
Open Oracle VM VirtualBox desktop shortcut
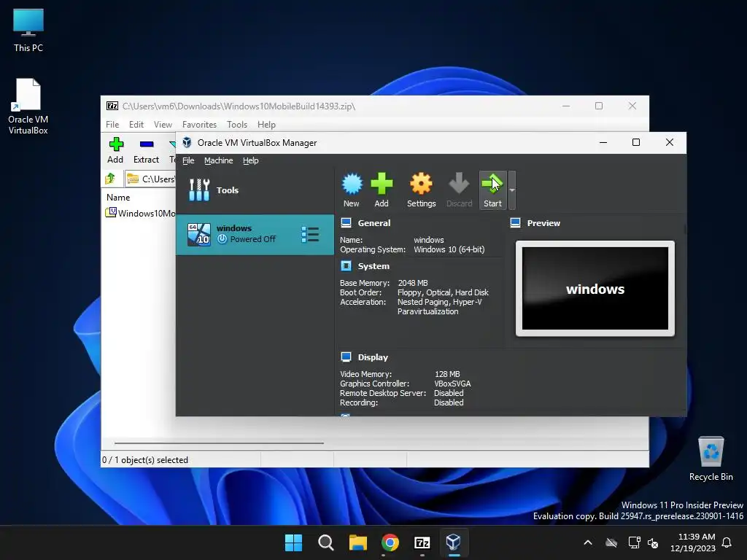(28, 106)
